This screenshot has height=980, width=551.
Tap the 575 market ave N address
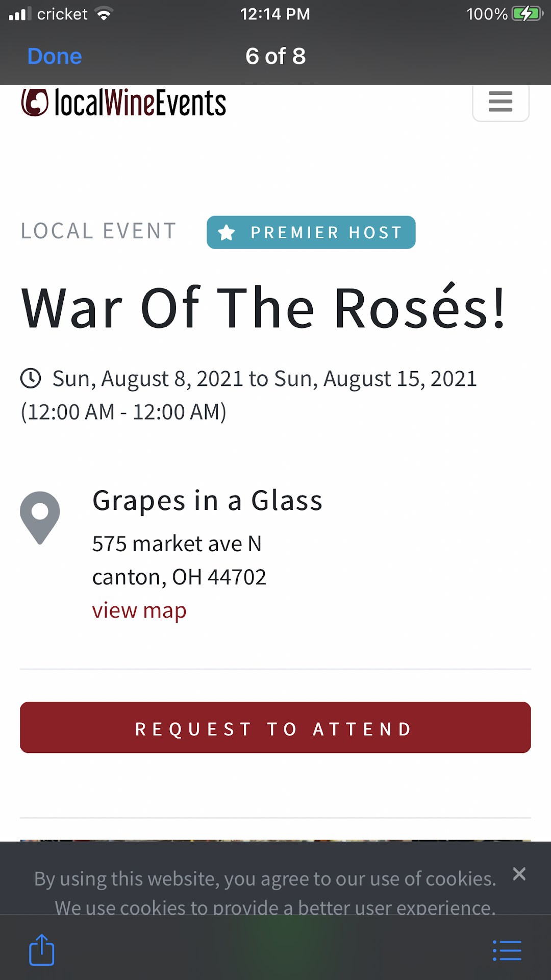pyautogui.click(x=177, y=544)
